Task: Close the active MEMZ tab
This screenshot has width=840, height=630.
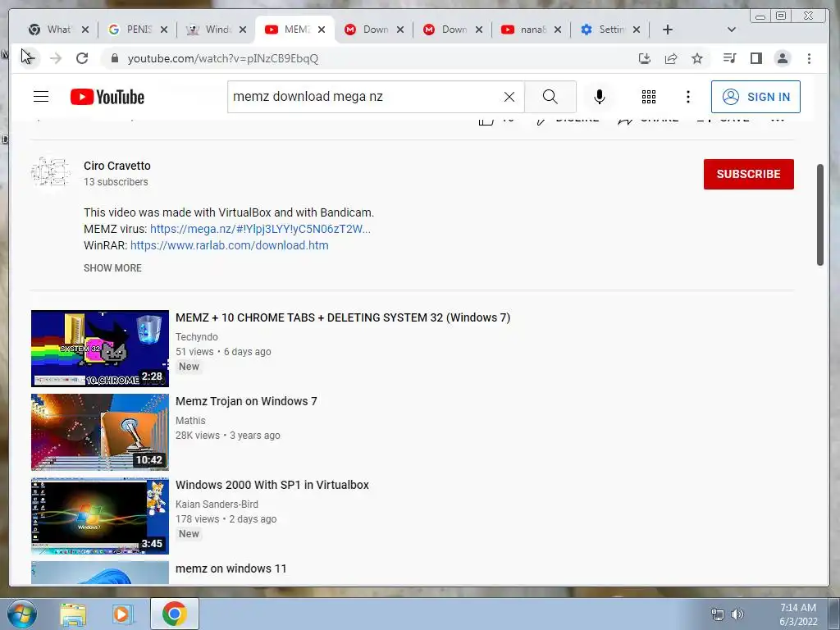Action: click(322, 30)
